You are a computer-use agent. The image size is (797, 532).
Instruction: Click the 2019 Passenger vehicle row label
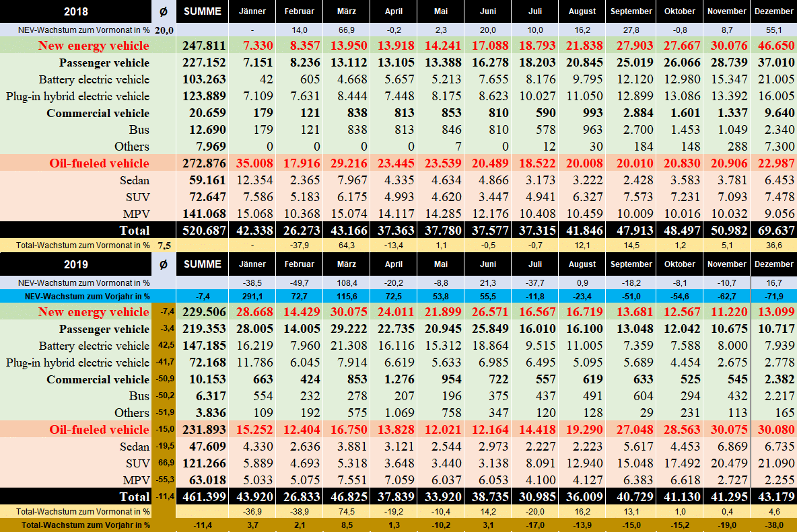pos(104,329)
